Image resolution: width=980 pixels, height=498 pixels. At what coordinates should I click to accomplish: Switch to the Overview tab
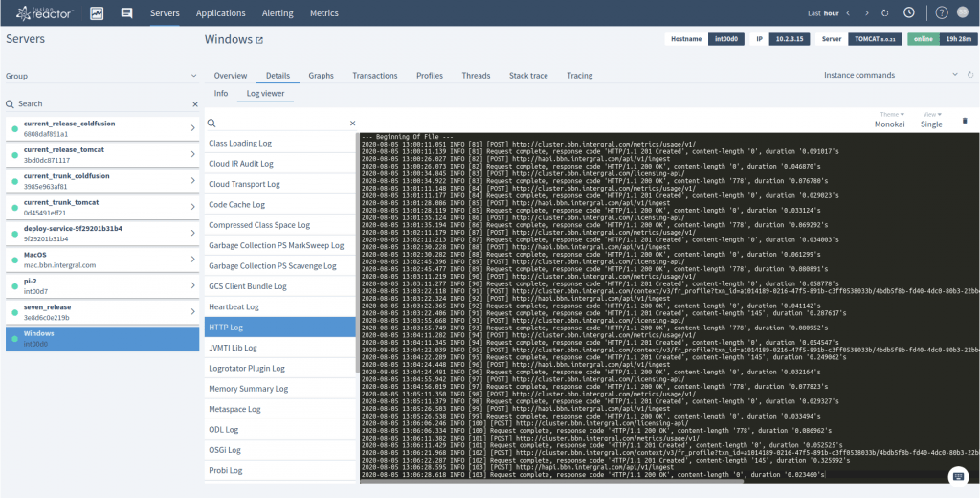pyautogui.click(x=231, y=75)
